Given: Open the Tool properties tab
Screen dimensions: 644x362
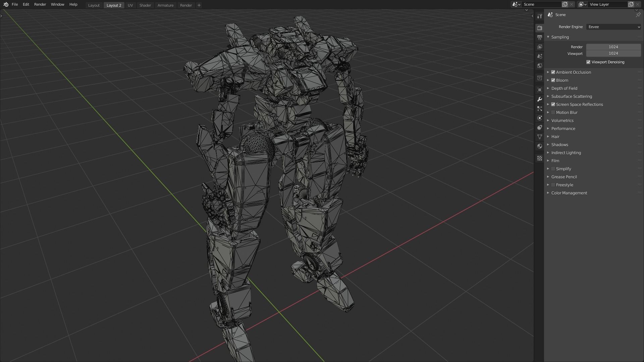Looking at the screenshot, I should (x=539, y=16).
